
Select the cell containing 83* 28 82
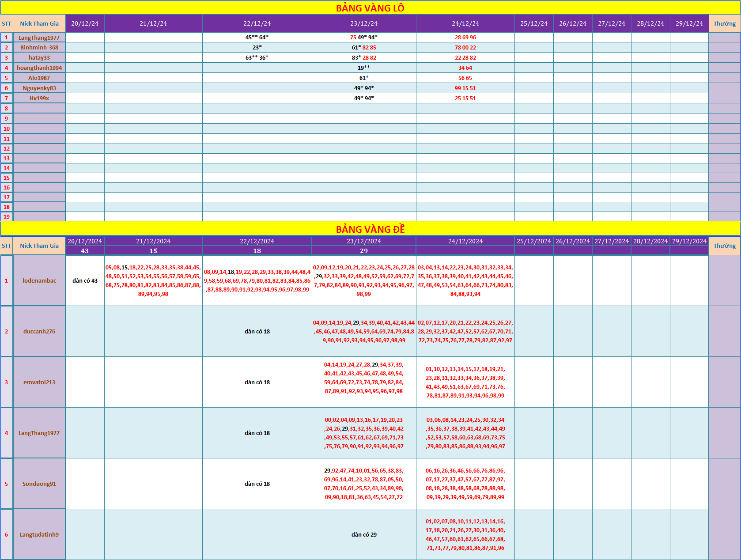(x=364, y=57)
